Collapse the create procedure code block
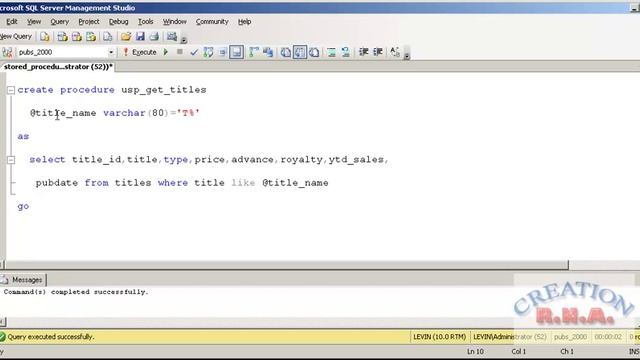640x360 pixels. (x=11, y=90)
